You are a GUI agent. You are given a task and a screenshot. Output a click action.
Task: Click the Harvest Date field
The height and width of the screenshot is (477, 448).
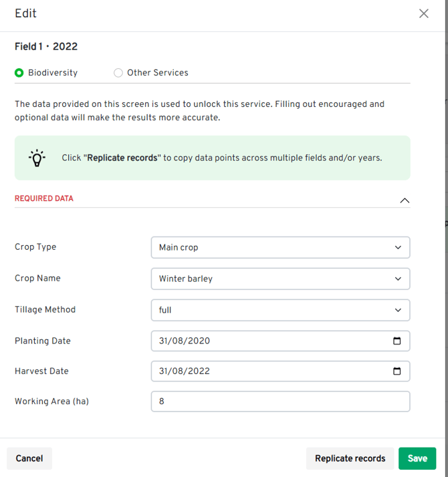(x=267, y=371)
